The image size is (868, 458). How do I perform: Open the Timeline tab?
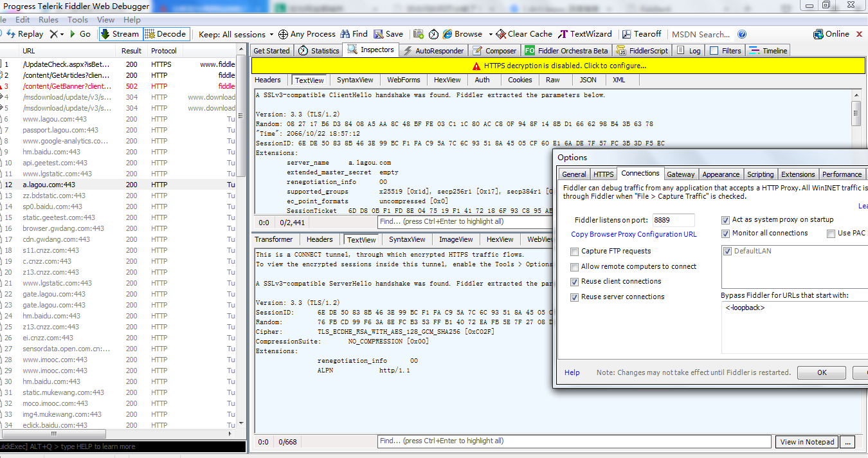769,51
